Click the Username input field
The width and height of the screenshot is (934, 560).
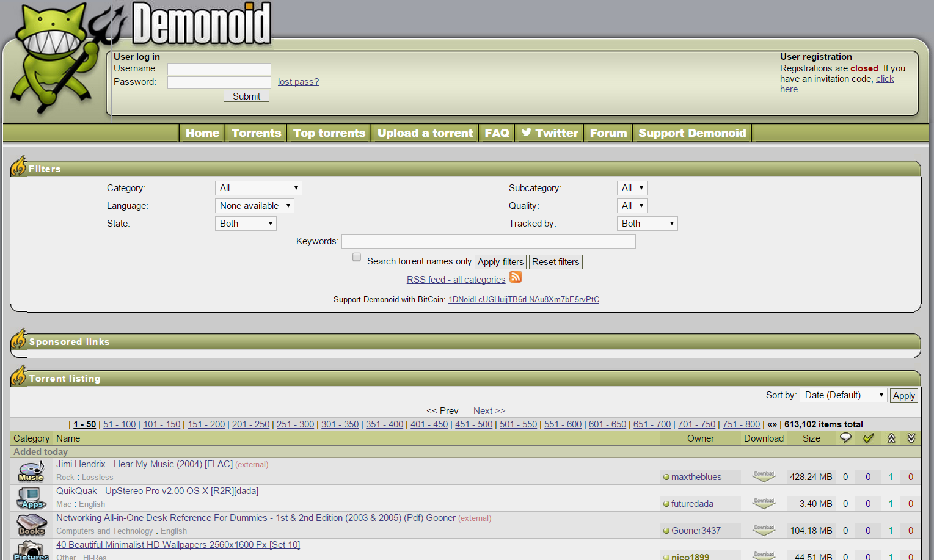tap(219, 69)
